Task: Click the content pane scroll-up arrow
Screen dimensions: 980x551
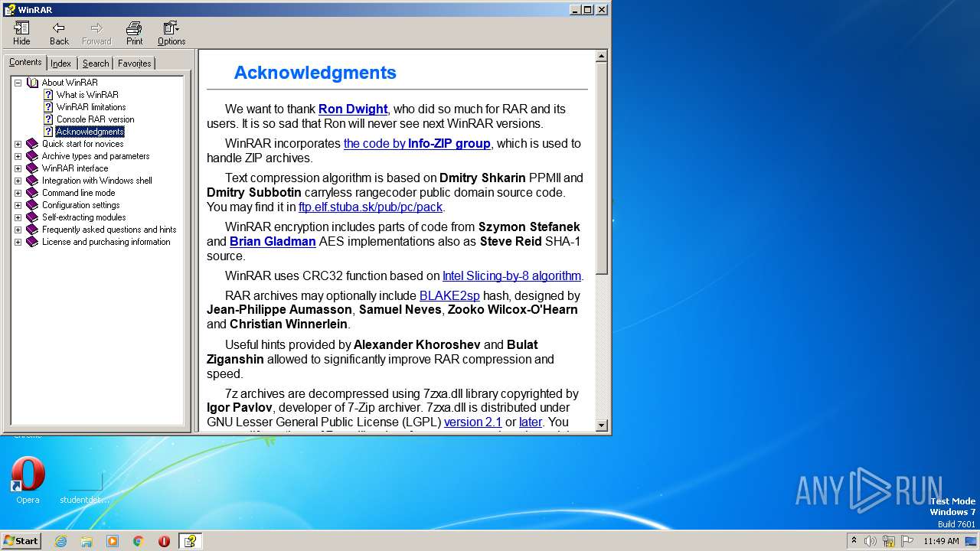Action: click(602, 56)
